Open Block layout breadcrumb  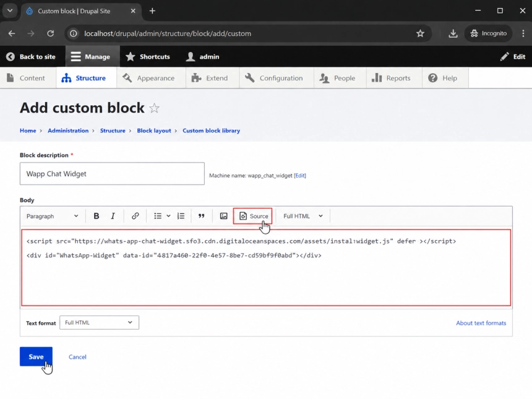154,131
